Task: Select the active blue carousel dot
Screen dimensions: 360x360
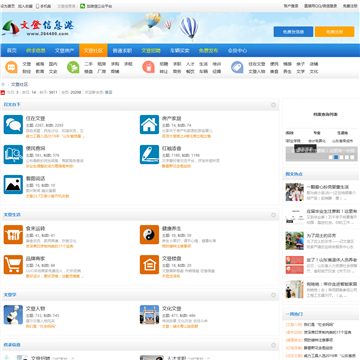Action: 336,157
